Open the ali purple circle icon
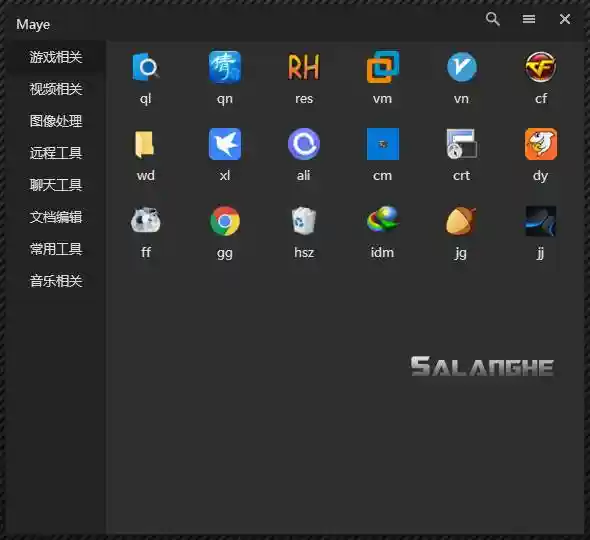The width and height of the screenshot is (590, 540). 304,144
